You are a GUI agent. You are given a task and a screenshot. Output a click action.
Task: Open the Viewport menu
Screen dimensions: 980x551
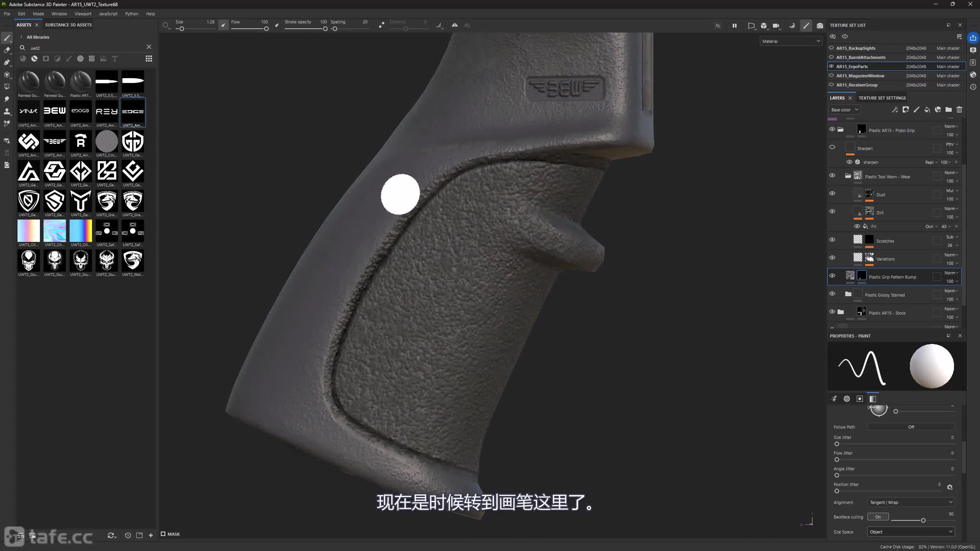click(x=83, y=14)
